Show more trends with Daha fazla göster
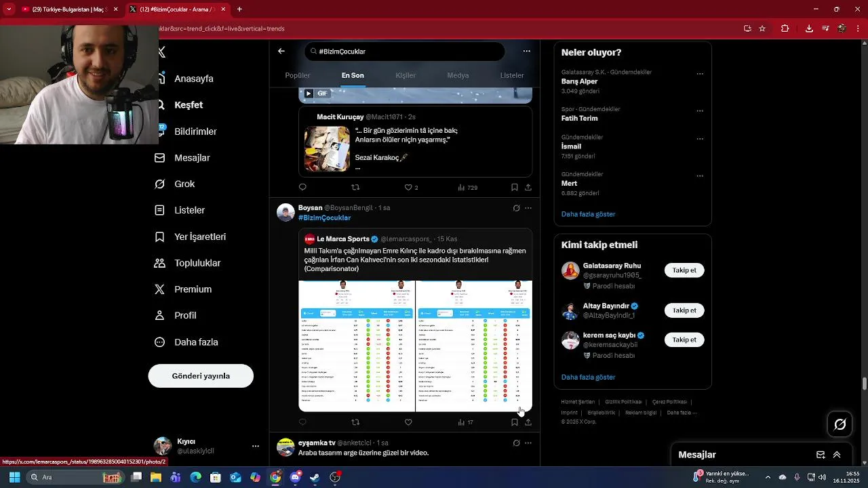 click(x=588, y=214)
